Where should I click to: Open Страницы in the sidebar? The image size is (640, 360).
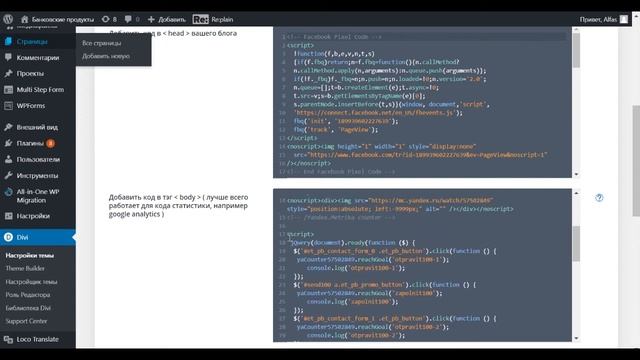(x=32, y=41)
